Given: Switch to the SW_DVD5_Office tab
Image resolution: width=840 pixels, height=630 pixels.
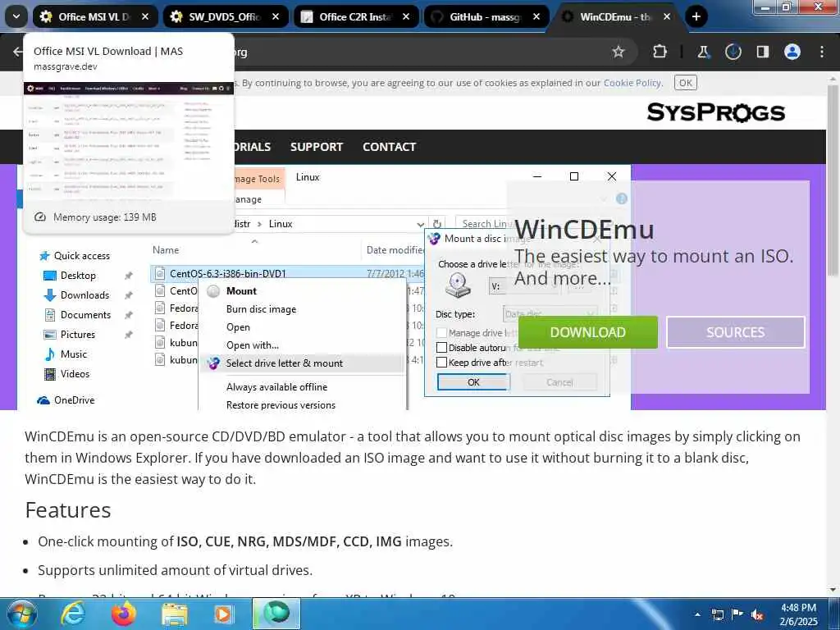Looking at the screenshot, I should [x=225, y=16].
